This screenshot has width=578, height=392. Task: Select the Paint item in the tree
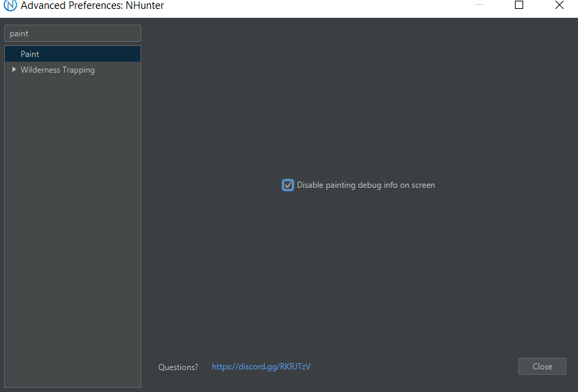click(73, 53)
